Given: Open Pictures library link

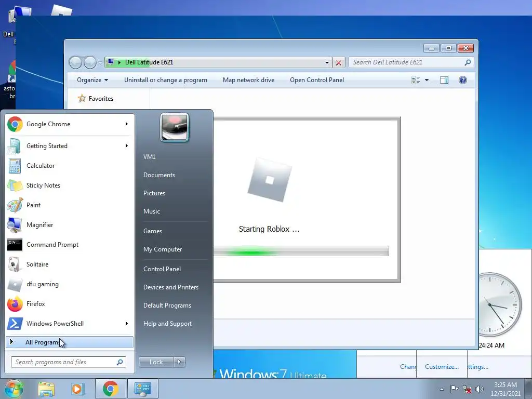Looking at the screenshot, I should (x=154, y=193).
